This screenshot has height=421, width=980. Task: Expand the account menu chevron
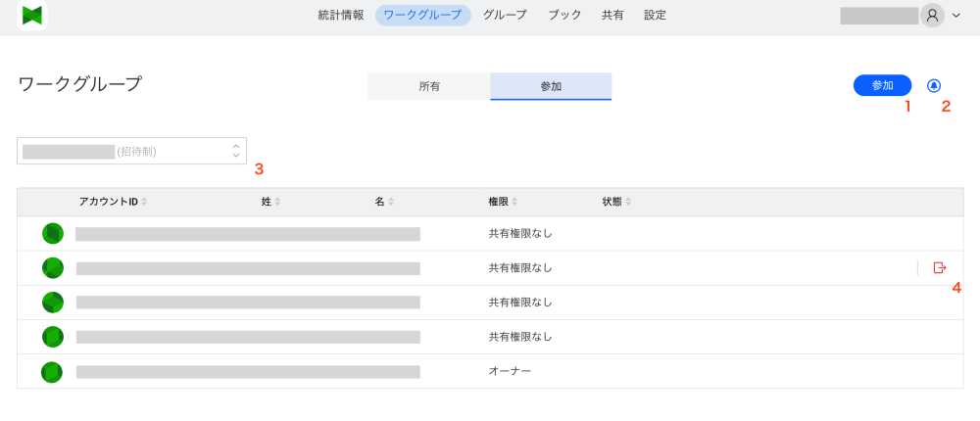click(956, 16)
